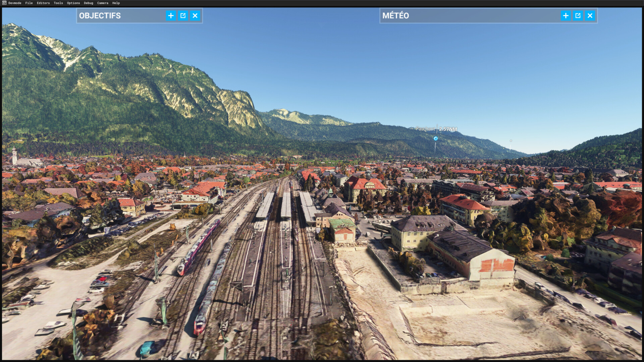This screenshot has width=644, height=362.
Task: Close the MÉTÉO panel
Action: click(x=590, y=16)
